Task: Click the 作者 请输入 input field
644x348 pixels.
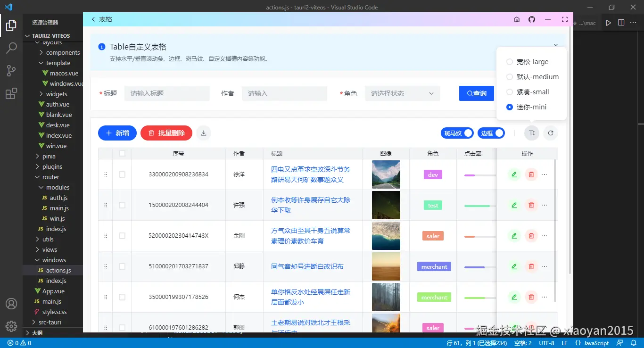Action: (284, 93)
